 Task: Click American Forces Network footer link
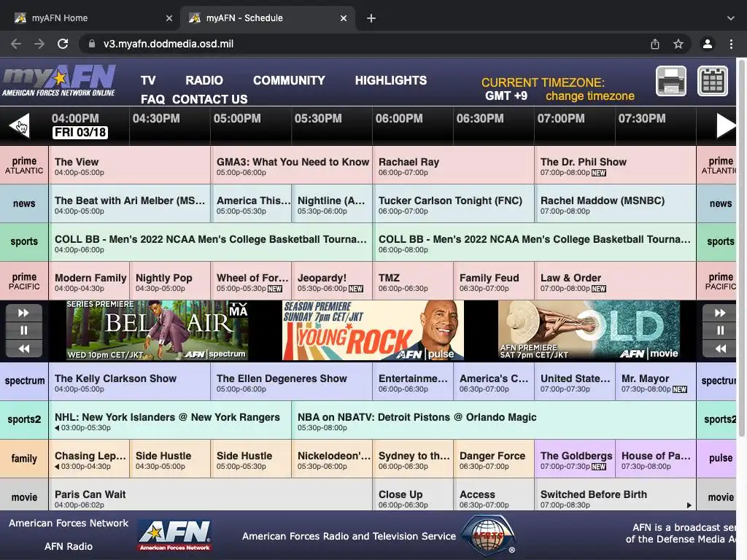click(69, 523)
